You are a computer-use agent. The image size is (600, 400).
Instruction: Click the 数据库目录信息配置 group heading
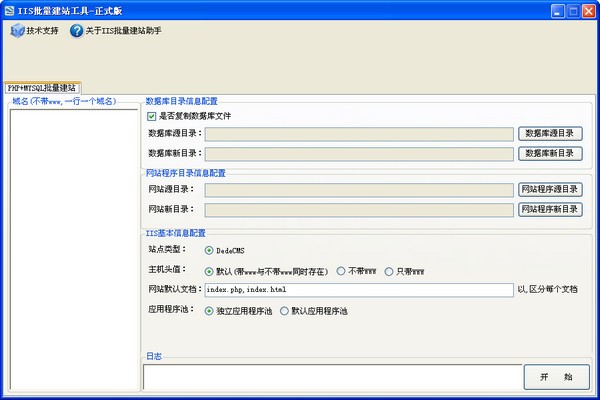[182, 101]
